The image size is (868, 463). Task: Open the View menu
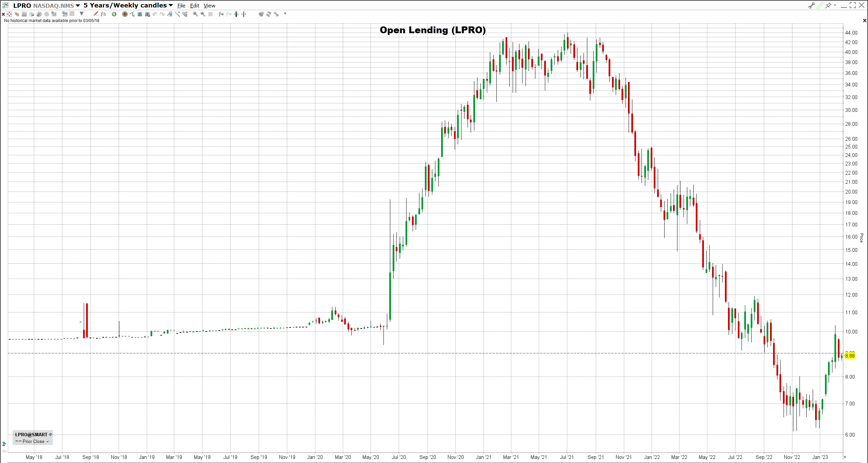[209, 6]
